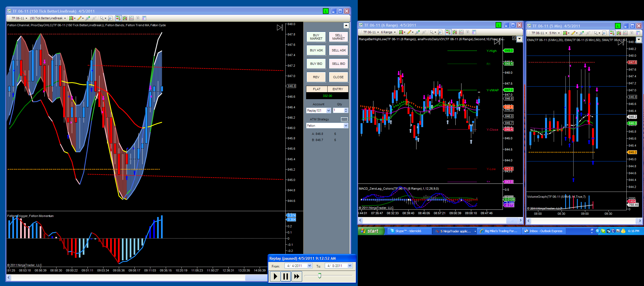This screenshot has height=286, width=644.
Task: Click the replay speed slider handle
Action: [x=319, y=276]
